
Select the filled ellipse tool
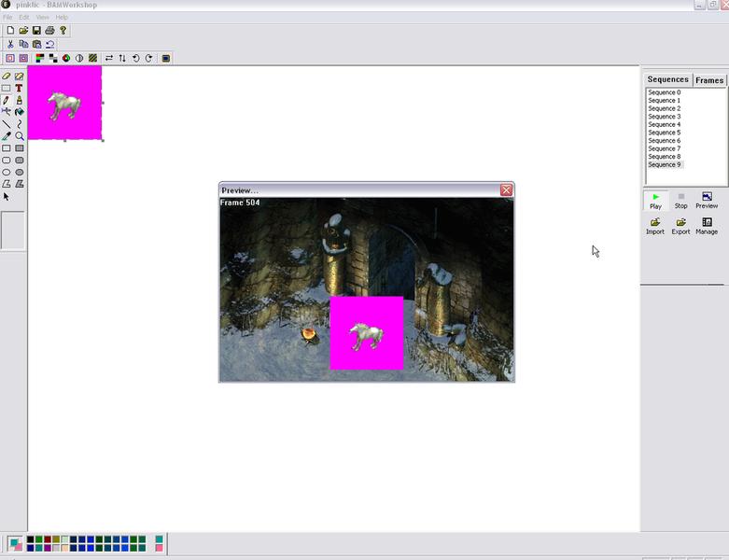click(x=19, y=172)
